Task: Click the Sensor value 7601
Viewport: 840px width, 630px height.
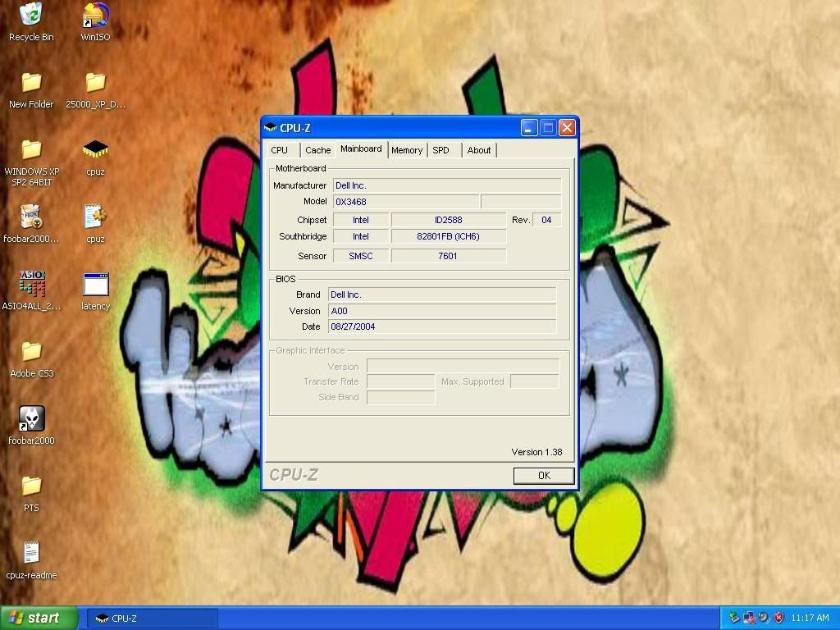Action: pos(449,256)
